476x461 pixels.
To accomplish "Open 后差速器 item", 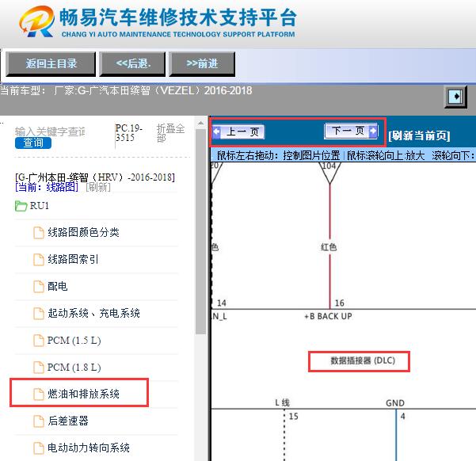I will click(x=67, y=421).
